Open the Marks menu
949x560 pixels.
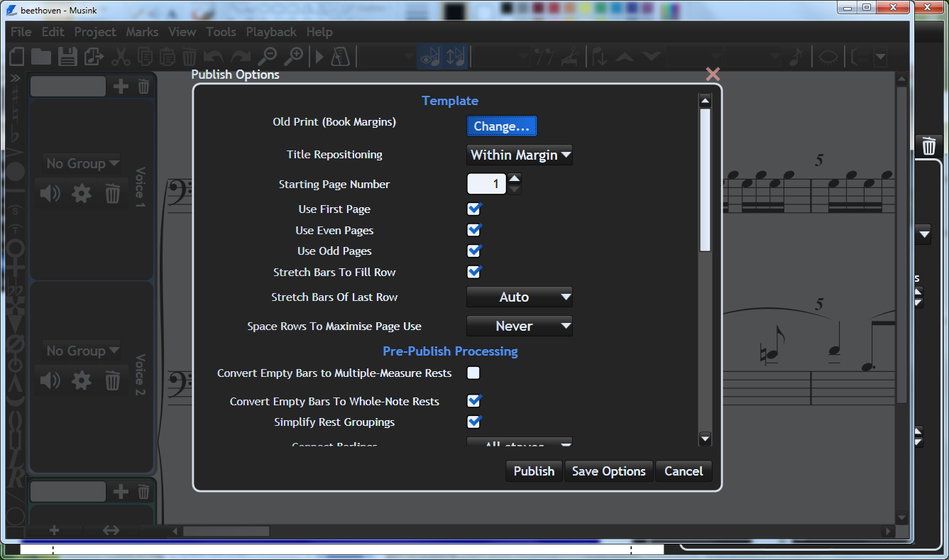coord(142,32)
